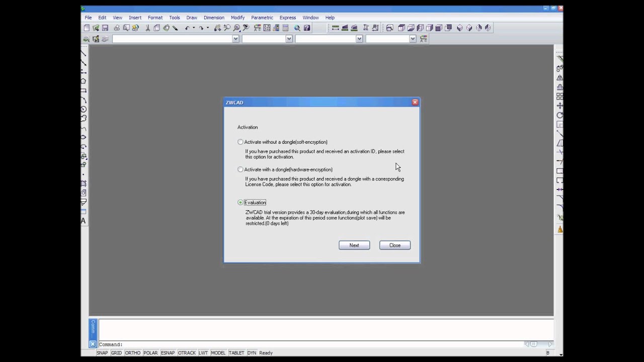The height and width of the screenshot is (362, 644).
Task: Open the lineweight control dropdown arrow
Action: pyautogui.click(x=413, y=39)
